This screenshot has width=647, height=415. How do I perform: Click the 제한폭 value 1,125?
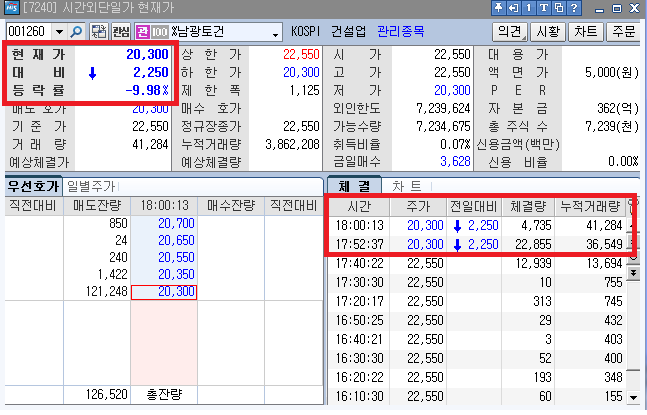[x=305, y=90]
